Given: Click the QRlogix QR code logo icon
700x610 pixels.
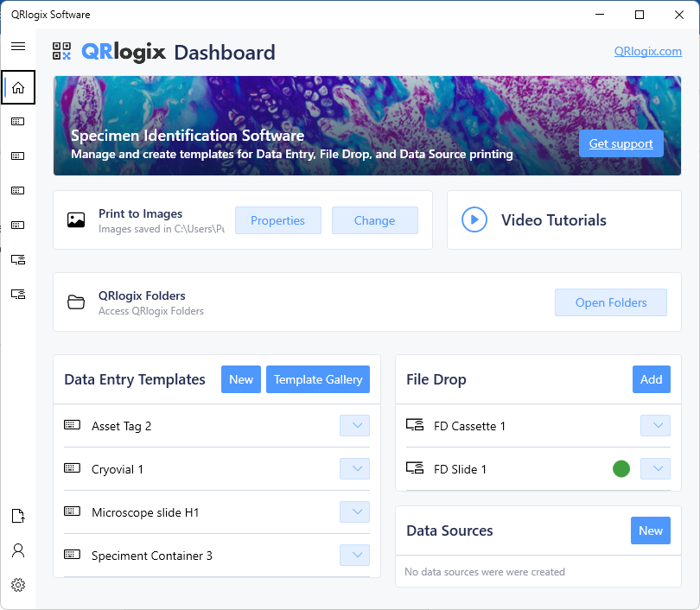Looking at the screenshot, I should (61, 51).
